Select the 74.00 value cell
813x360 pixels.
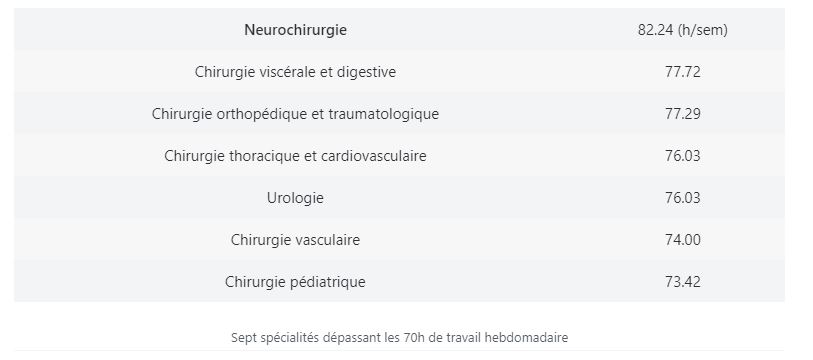pyautogui.click(x=682, y=240)
